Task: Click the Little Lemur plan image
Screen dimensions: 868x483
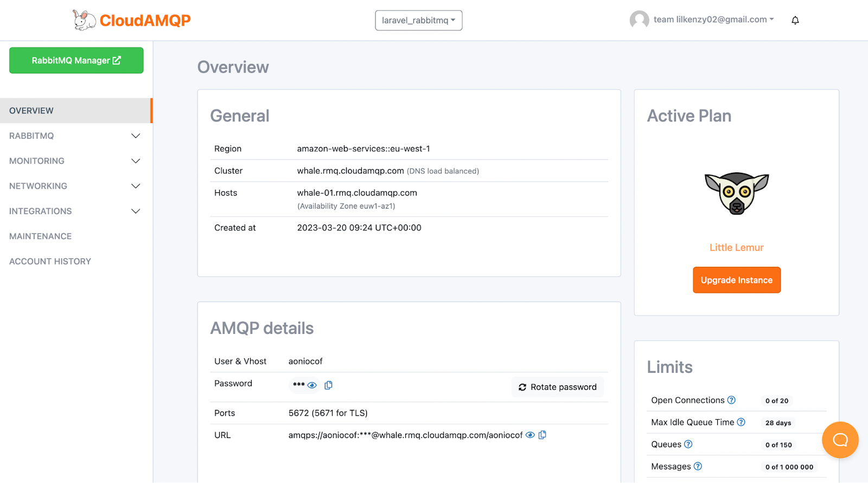Action: [x=737, y=194]
